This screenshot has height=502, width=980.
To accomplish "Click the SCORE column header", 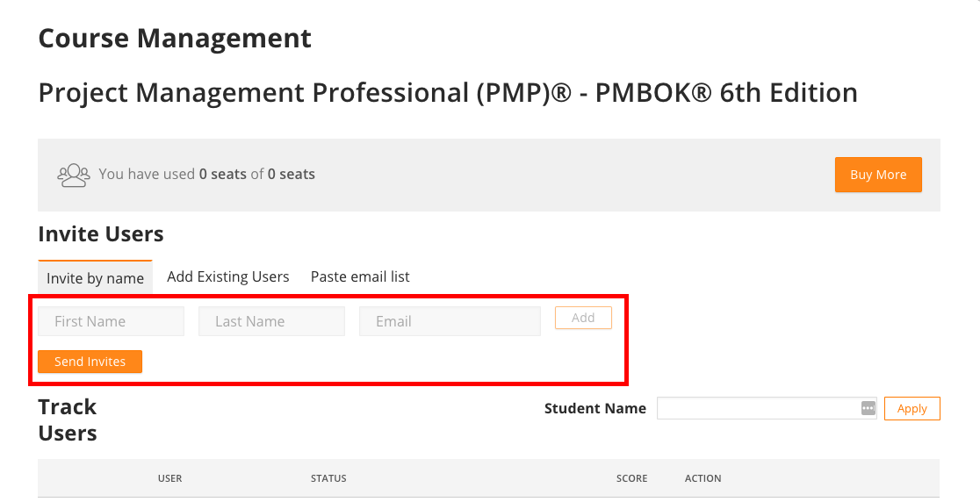I will [632, 478].
